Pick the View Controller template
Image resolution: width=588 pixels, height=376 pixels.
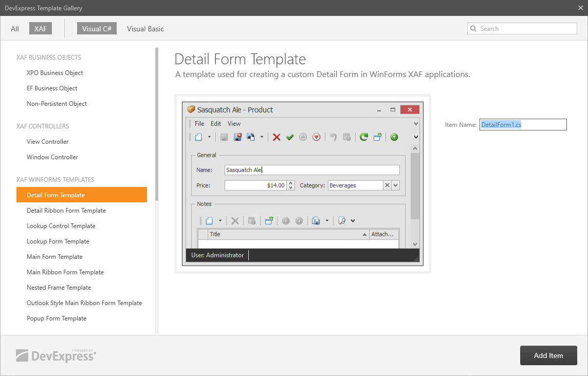click(x=48, y=142)
